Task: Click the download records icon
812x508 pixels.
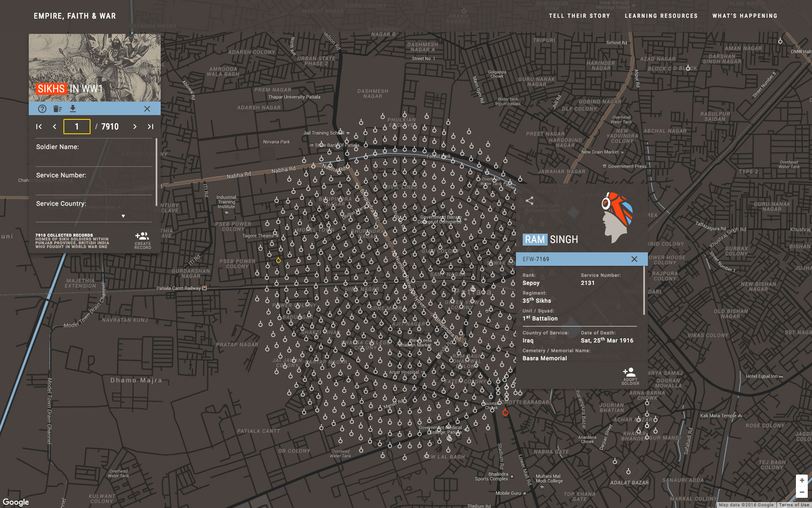Action: tap(73, 109)
